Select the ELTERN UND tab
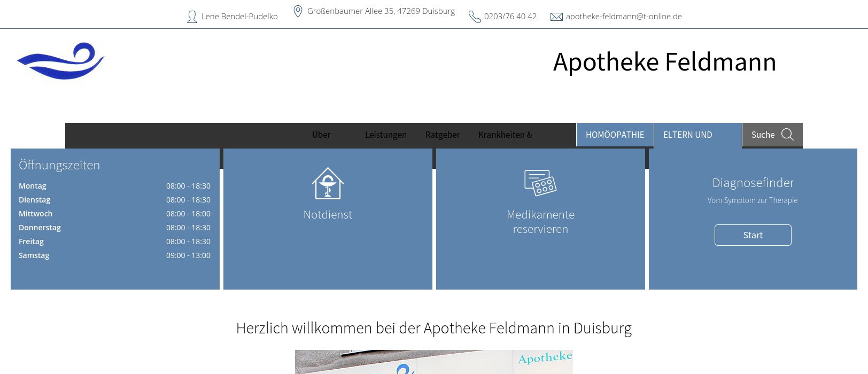This screenshot has width=868, height=374. [687, 135]
